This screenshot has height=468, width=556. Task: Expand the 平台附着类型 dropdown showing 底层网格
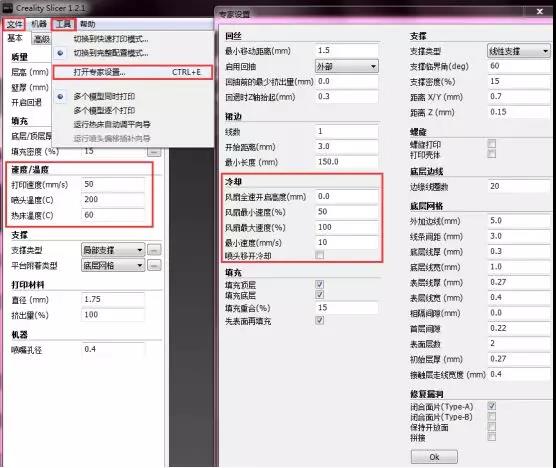point(113,265)
